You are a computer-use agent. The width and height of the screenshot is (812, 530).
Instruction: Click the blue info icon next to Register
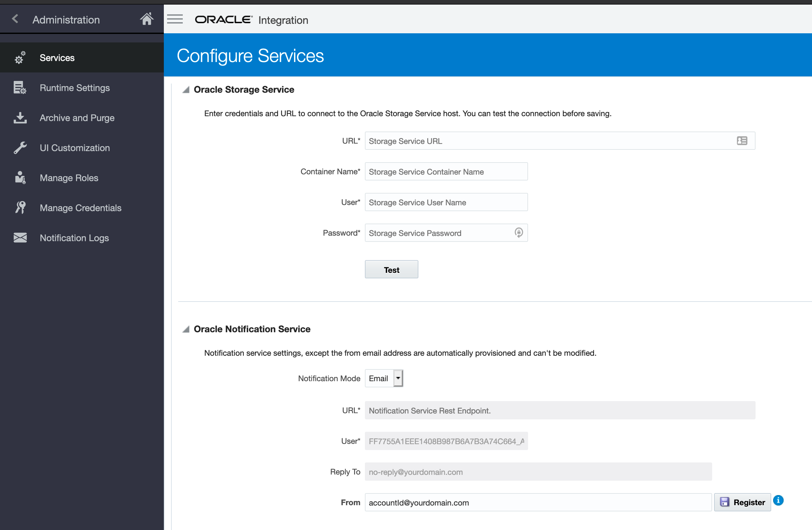pos(778,500)
